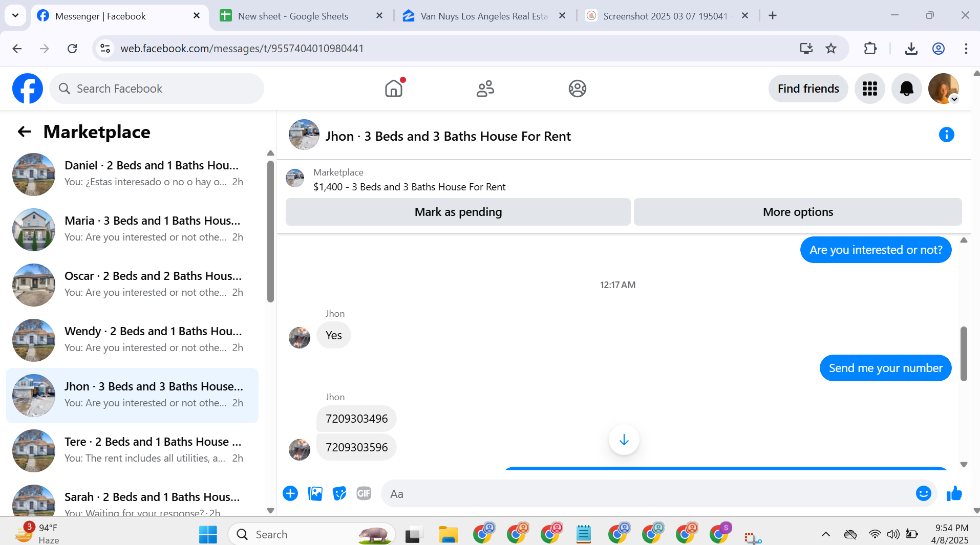
Task: Open the Groups icon in top navigation
Action: click(x=577, y=89)
